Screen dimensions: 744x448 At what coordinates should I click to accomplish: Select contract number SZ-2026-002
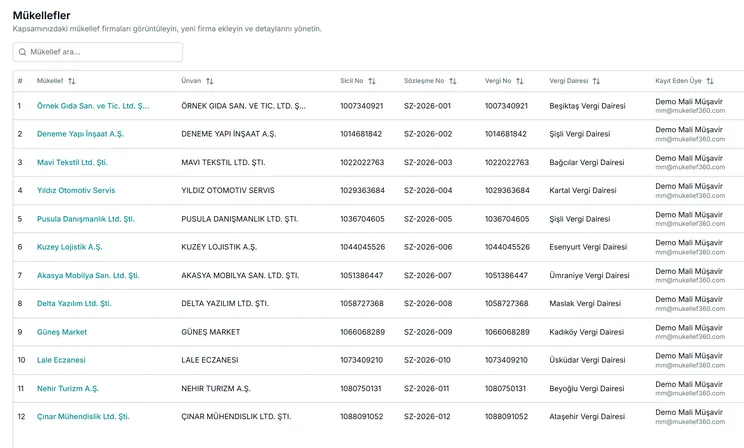428,134
